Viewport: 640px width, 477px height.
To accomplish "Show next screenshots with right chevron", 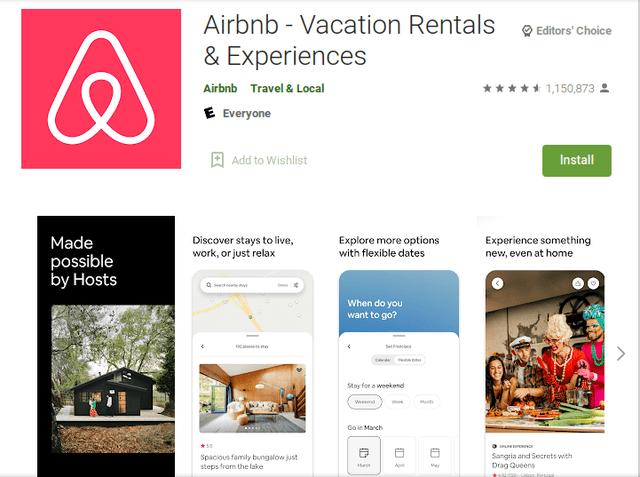I will (x=621, y=353).
